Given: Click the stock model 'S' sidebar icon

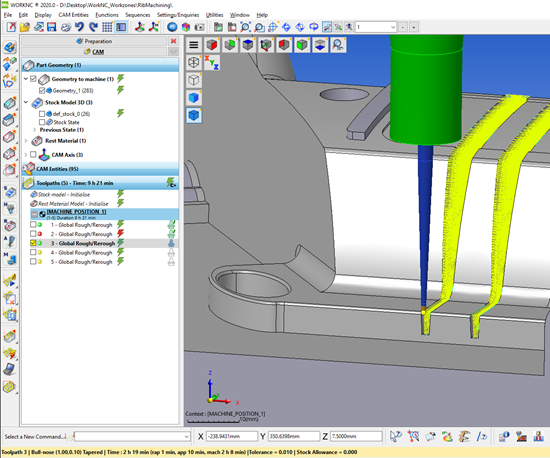Looking at the screenshot, I should (10, 192).
